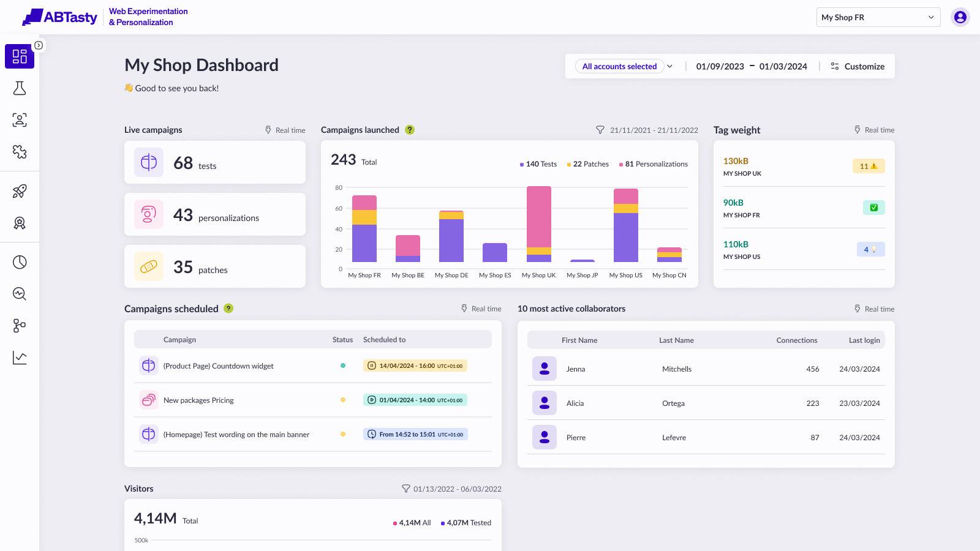
Task: Select the insights magnifier icon in sidebar
Action: [x=20, y=294]
